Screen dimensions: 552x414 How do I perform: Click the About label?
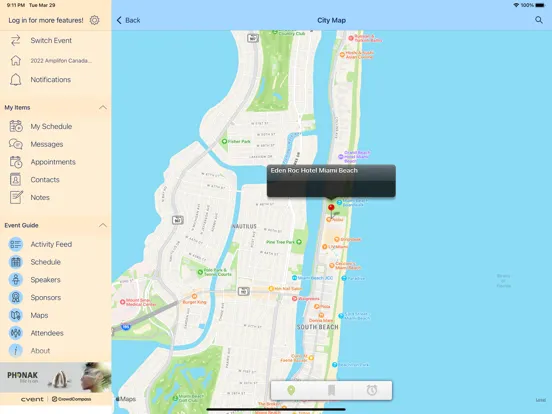coord(40,351)
